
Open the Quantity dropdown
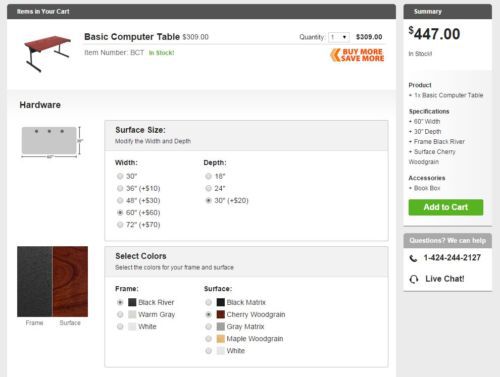(x=339, y=37)
